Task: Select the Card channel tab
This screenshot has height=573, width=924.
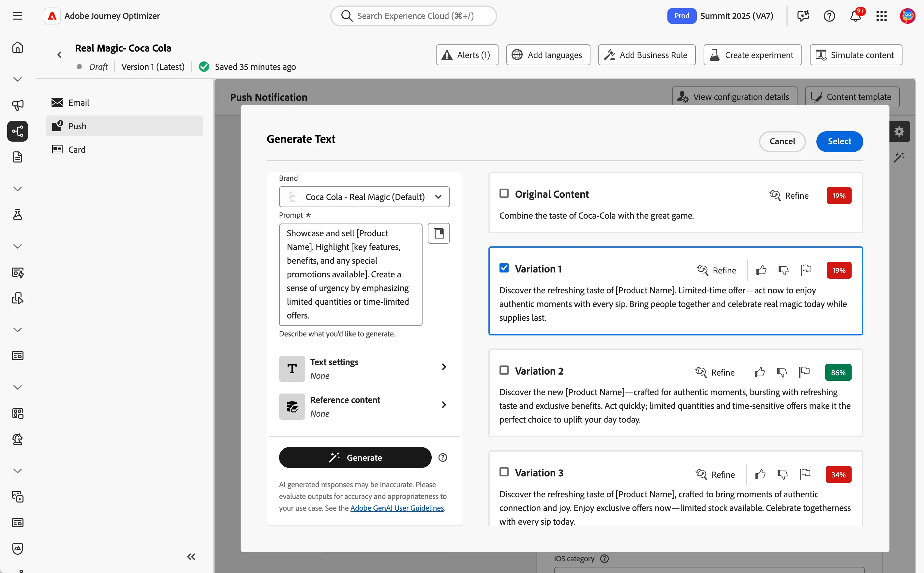Action: pyautogui.click(x=124, y=150)
